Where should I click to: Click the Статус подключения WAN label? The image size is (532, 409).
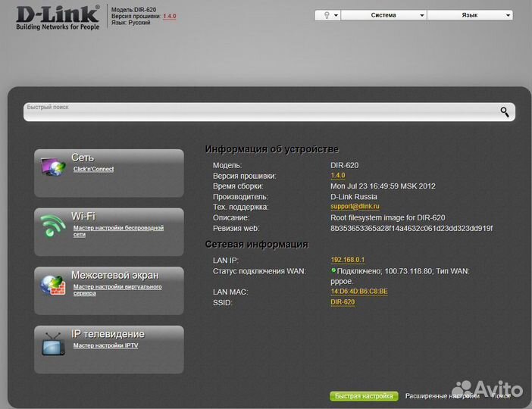coord(259,271)
